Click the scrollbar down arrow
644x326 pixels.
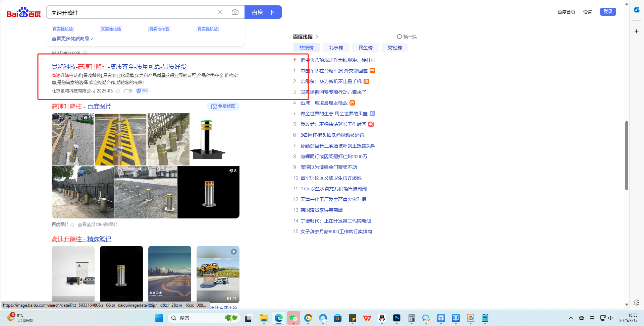(x=627, y=305)
